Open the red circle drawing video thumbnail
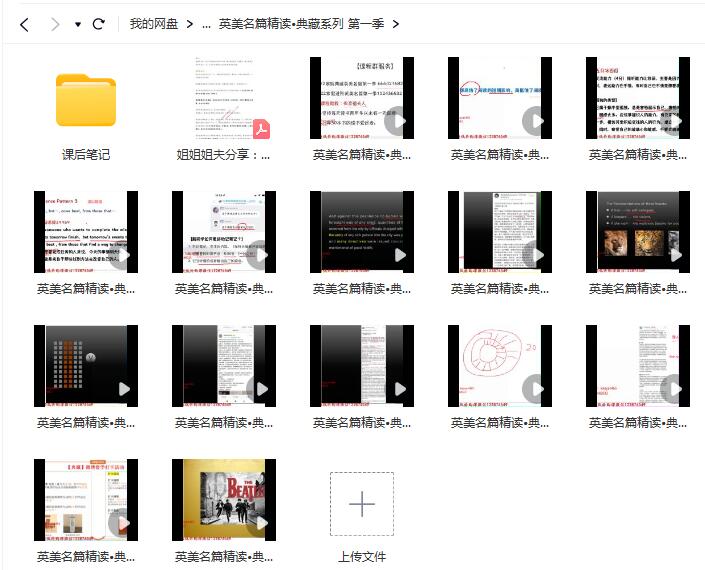The image size is (705, 570). coord(500,366)
